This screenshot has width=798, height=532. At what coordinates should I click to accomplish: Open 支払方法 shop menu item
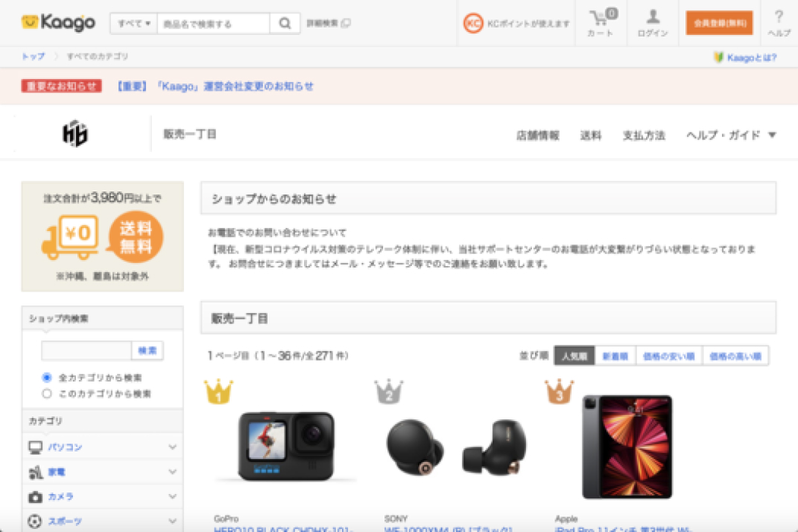click(644, 136)
